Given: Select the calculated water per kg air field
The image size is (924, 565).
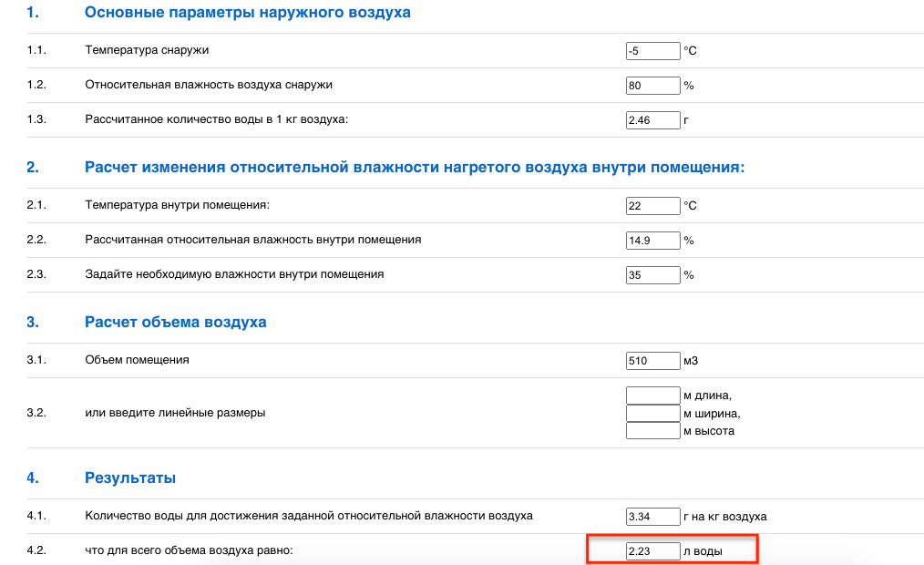Looking at the screenshot, I should (652, 120).
